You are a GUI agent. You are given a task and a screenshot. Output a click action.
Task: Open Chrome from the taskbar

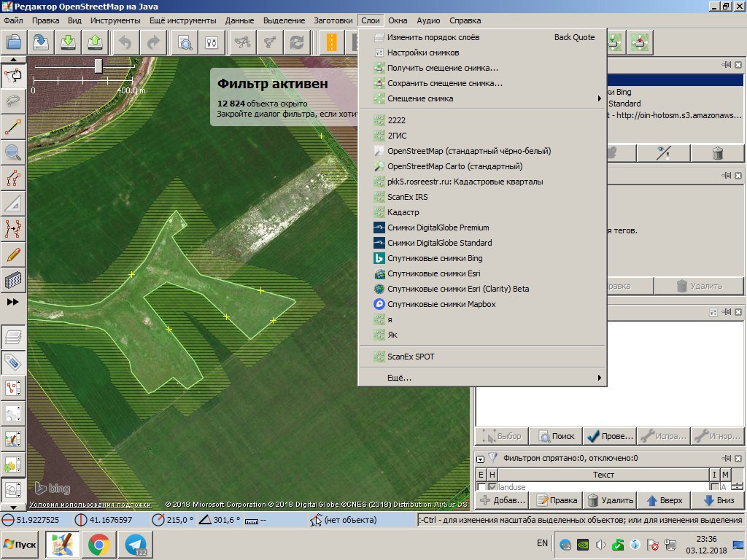(x=99, y=544)
